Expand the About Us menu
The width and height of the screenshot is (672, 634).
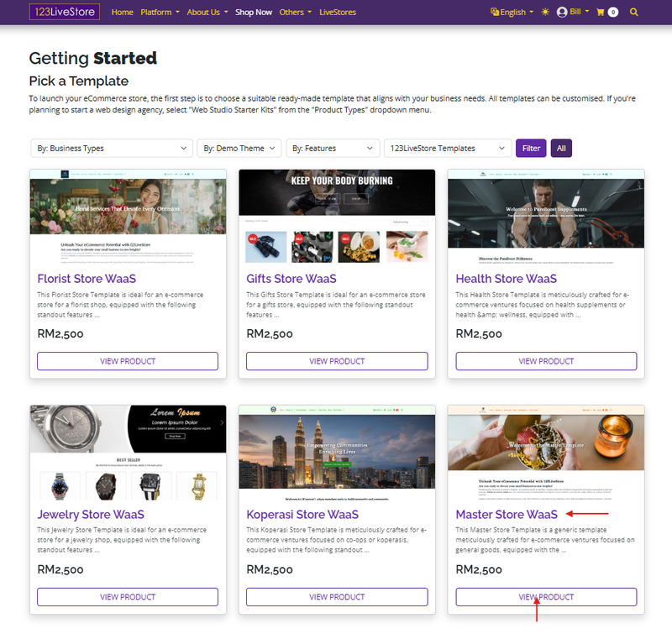(x=207, y=13)
